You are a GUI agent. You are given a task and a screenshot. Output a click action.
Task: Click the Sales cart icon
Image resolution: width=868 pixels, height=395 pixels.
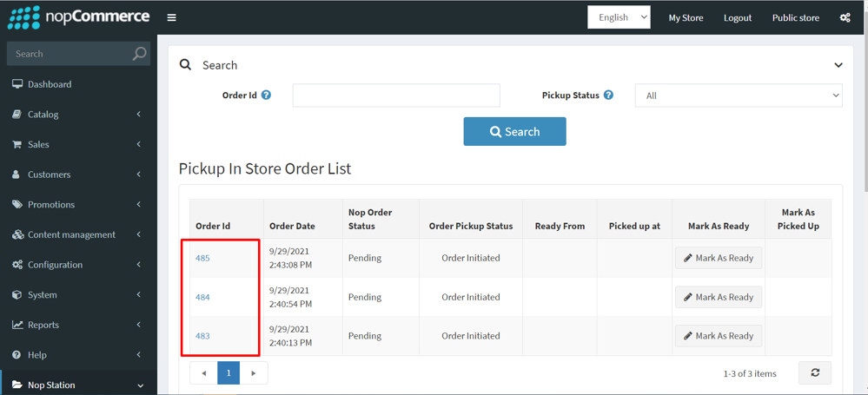pos(17,144)
